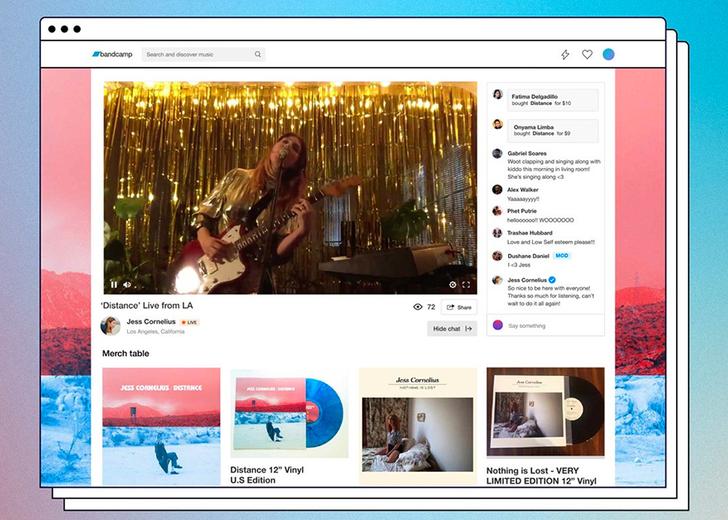Image resolution: width=728 pixels, height=520 pixels.
Task: Click the MOD badge next to Dushane Daniel
Action: pyautogui.click(x=562, y=256)
